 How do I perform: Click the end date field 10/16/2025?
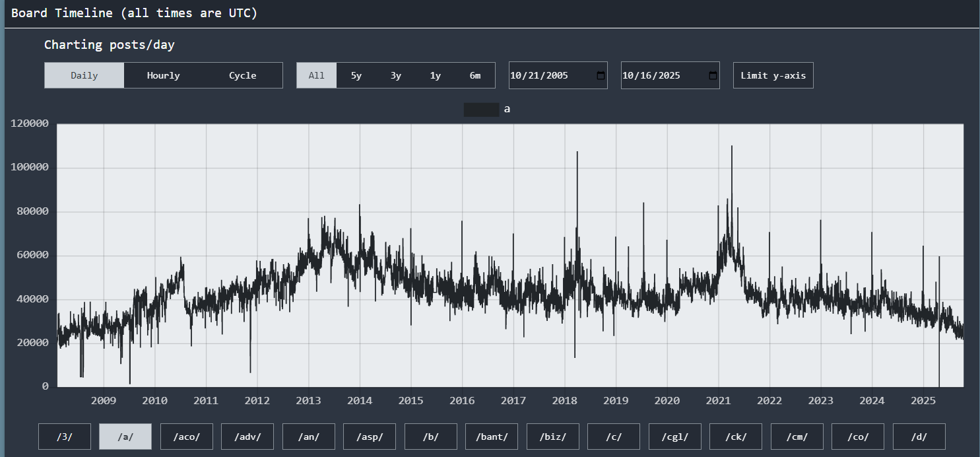(x=670, y=75)
